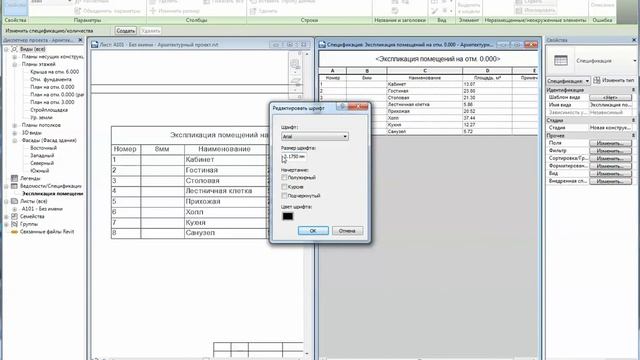This screenshot has height=360, width=640.
Task: Collapse the Виды (все) tree node
Action: (x=6, y=49)
